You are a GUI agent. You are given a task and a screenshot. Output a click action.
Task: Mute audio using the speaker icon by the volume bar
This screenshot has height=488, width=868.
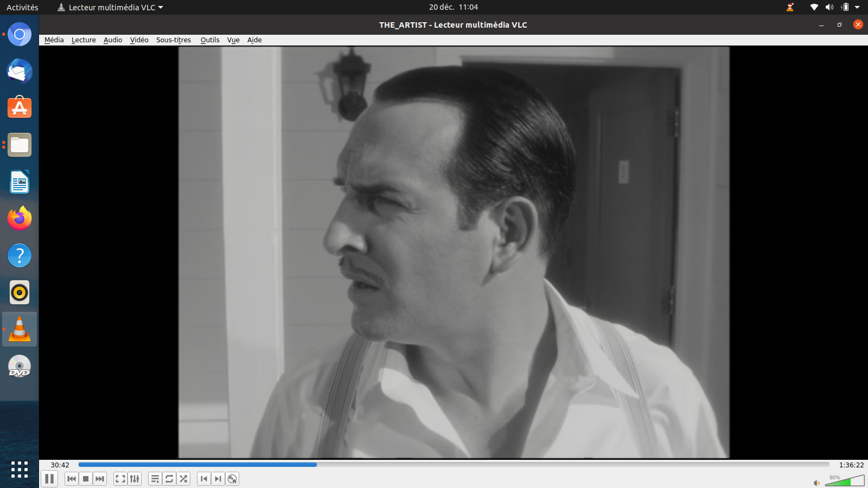816,483
